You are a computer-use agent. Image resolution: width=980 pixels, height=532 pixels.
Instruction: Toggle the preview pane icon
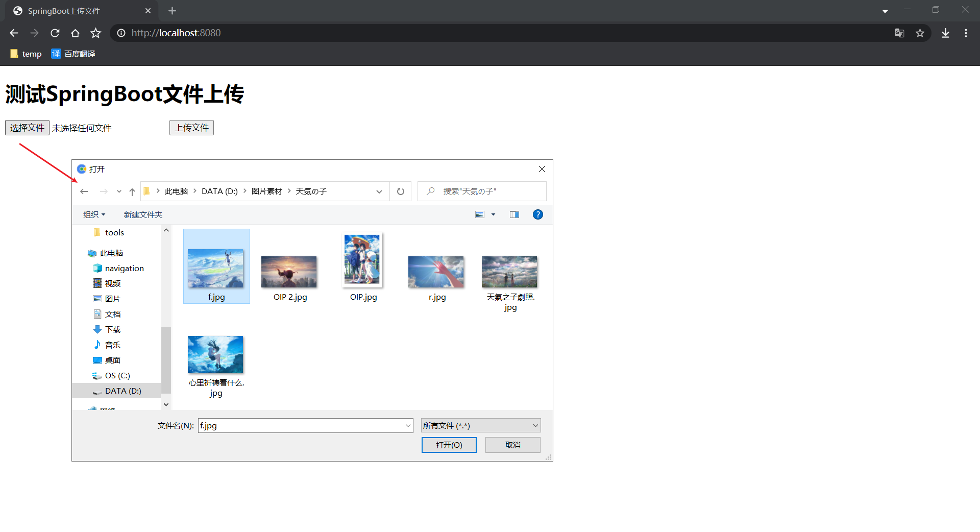(x=514, y=215)
